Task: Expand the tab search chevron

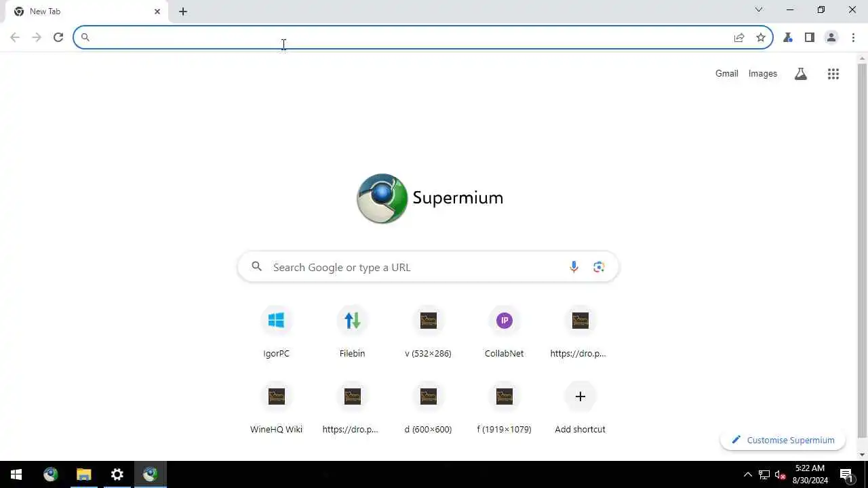Action: pos(759,9)
